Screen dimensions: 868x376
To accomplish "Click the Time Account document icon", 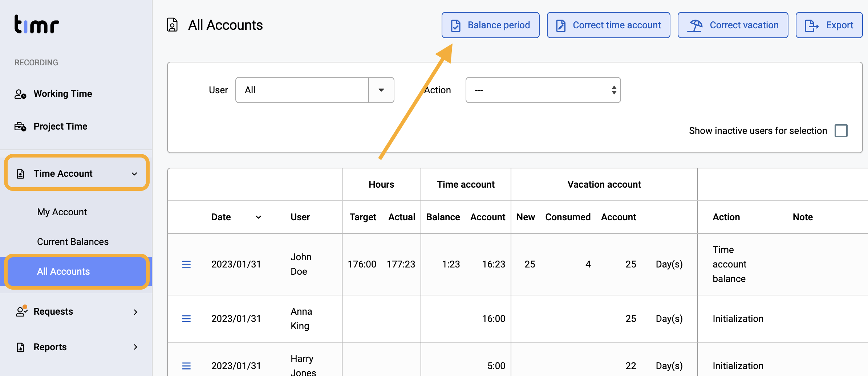I will tap(21, 174).
